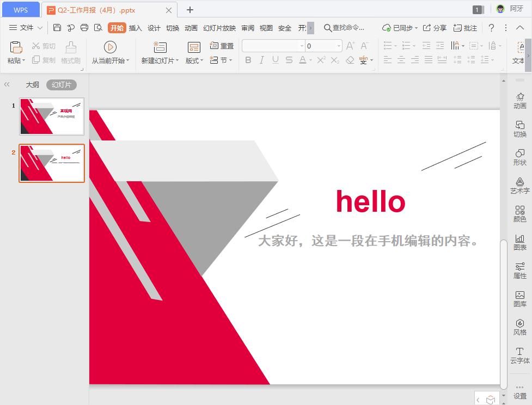
Task: Toggle Strikethrough formatting
Action: pyautogui.click(x=289, y=60)
